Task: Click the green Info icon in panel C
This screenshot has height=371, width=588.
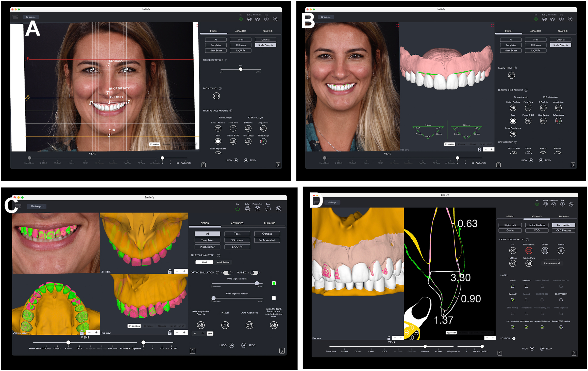Action: coord(238,209)
